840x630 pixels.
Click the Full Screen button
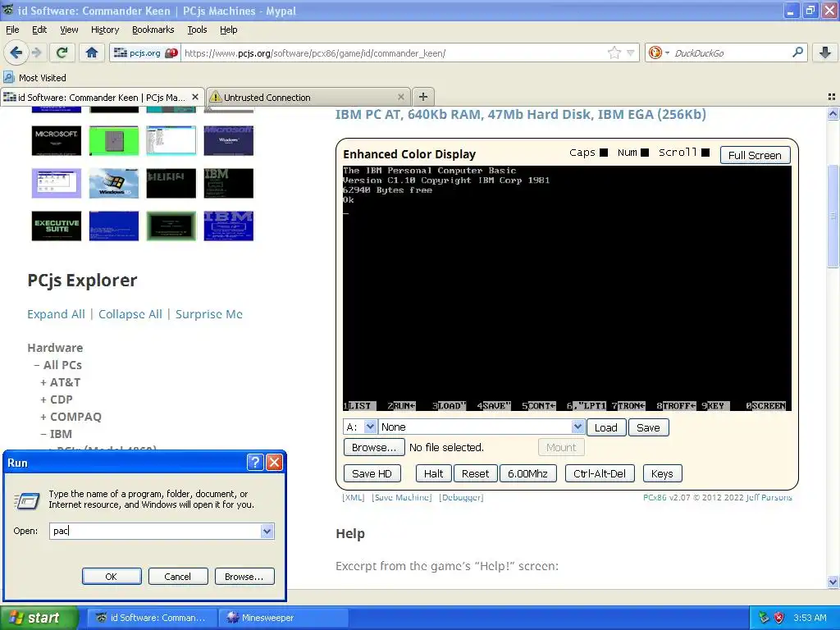click(755, 155)
